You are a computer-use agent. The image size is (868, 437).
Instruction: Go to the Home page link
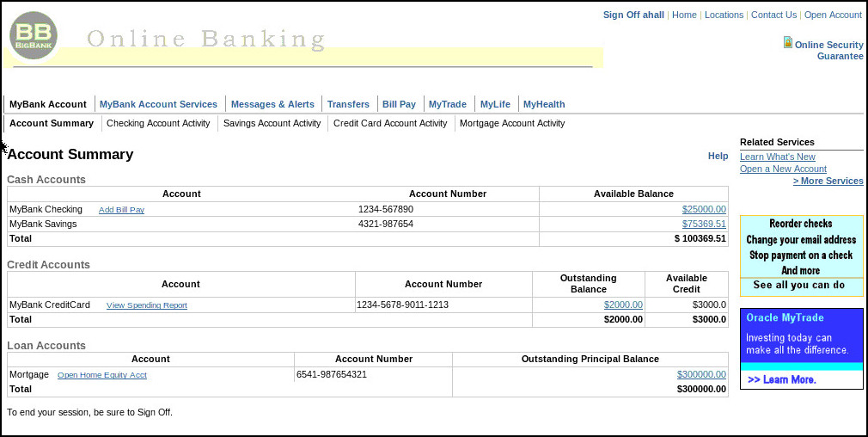point(684,15)
